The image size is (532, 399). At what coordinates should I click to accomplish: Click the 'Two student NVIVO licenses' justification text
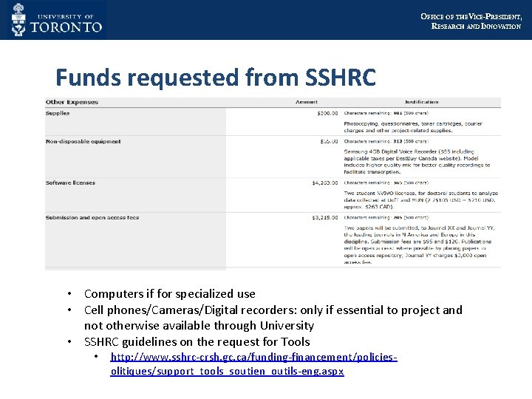[x=420, y=199]
